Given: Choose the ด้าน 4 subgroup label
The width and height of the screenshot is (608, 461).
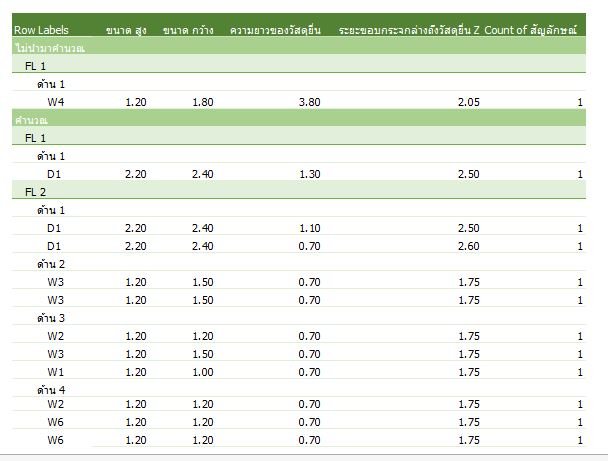Looking at the screenshot, I should coord(51,389).
